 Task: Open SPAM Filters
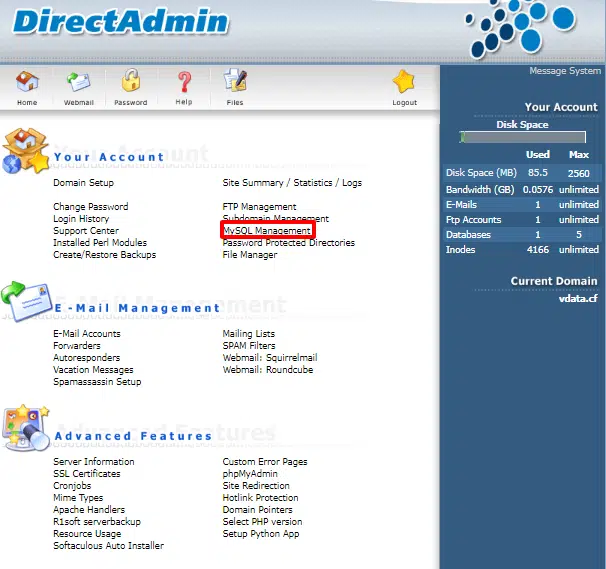[x=249, y=345]
